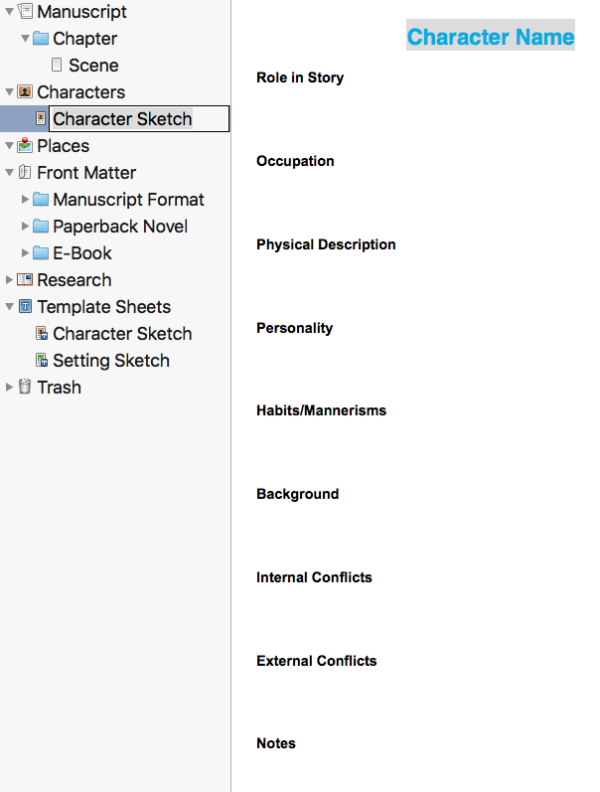Click the Physical Description heading
This screenshot has height=792, width=600.
(326, 245)
